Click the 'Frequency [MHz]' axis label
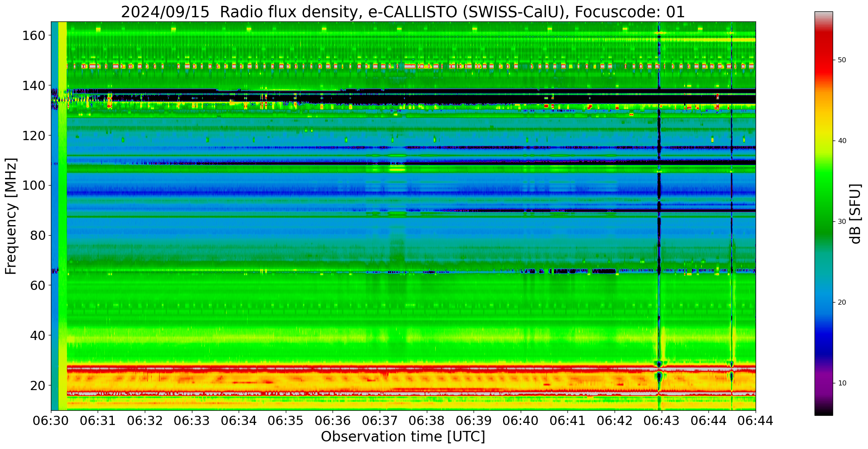 point(11,216)
